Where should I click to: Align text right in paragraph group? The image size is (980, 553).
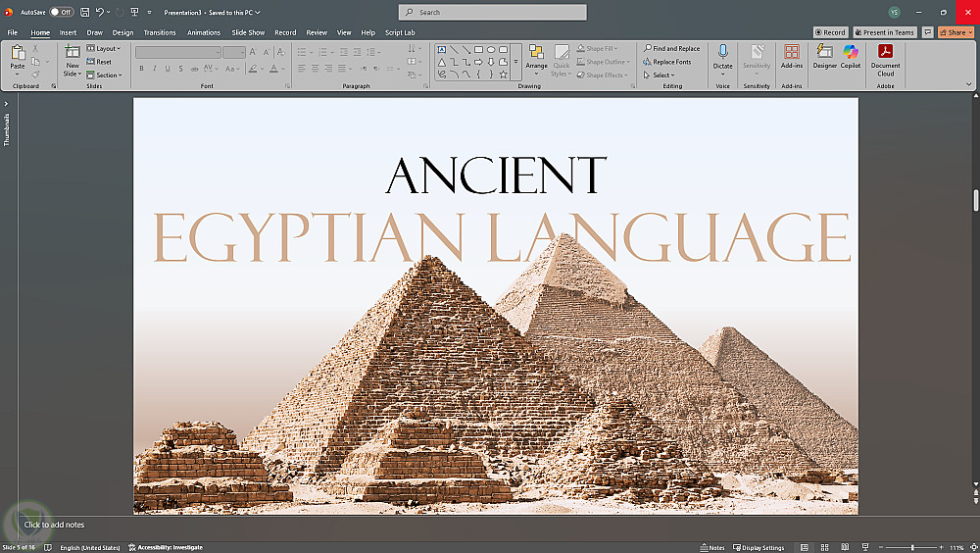[328, 69]
